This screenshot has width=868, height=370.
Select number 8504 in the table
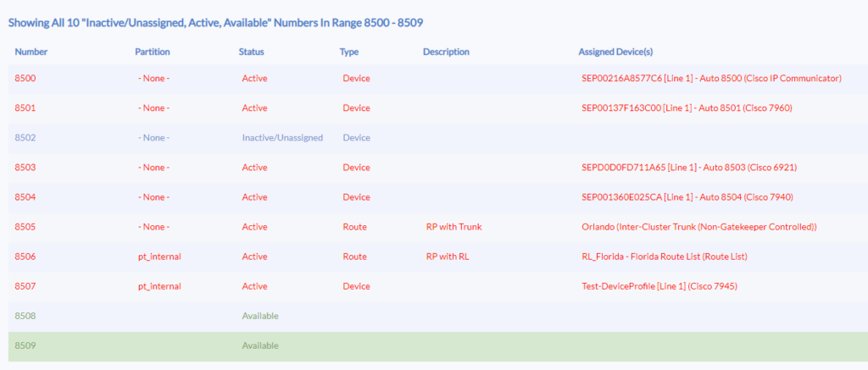pos(25,197)
